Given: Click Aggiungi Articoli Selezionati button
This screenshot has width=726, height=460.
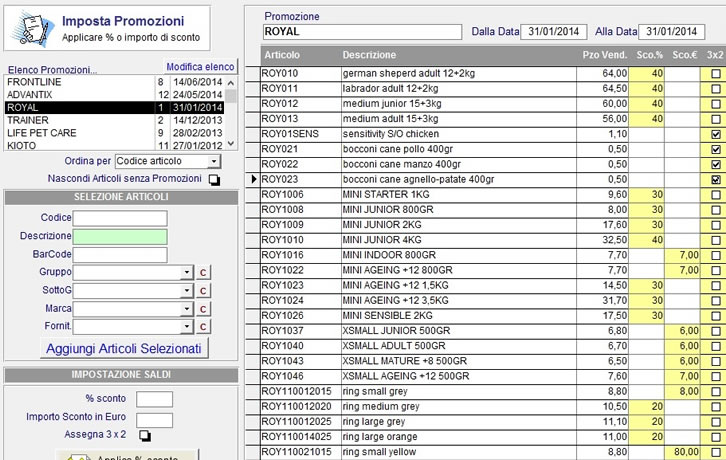Looking at the screenshot, I should pyautogui.click(x=124, y=348).
